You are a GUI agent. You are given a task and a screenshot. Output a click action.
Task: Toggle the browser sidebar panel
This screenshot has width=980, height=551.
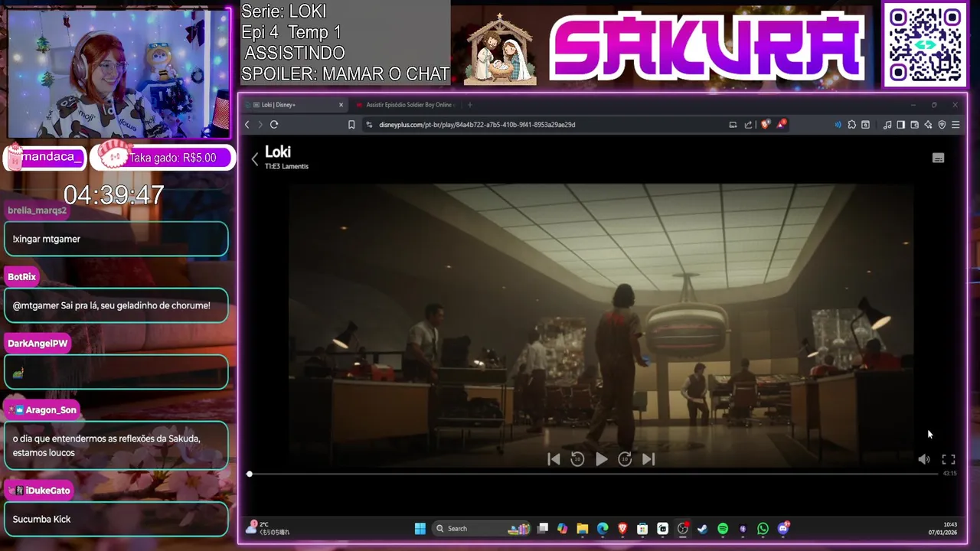click(901, 125)
